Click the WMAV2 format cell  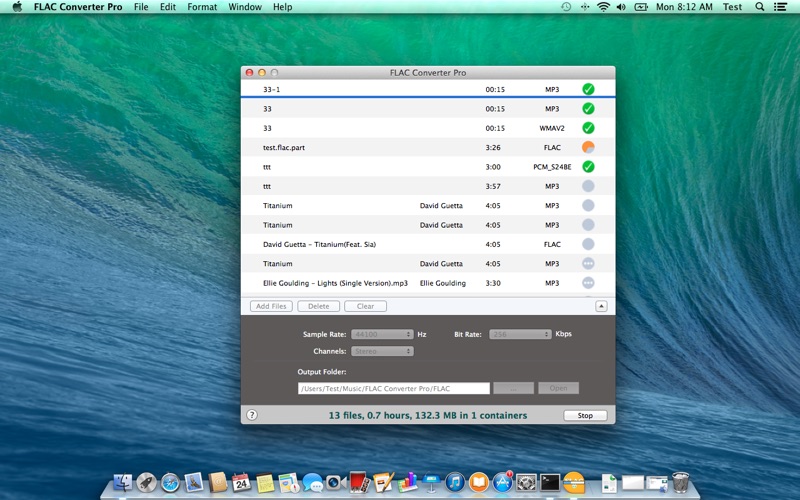[552, 128]
